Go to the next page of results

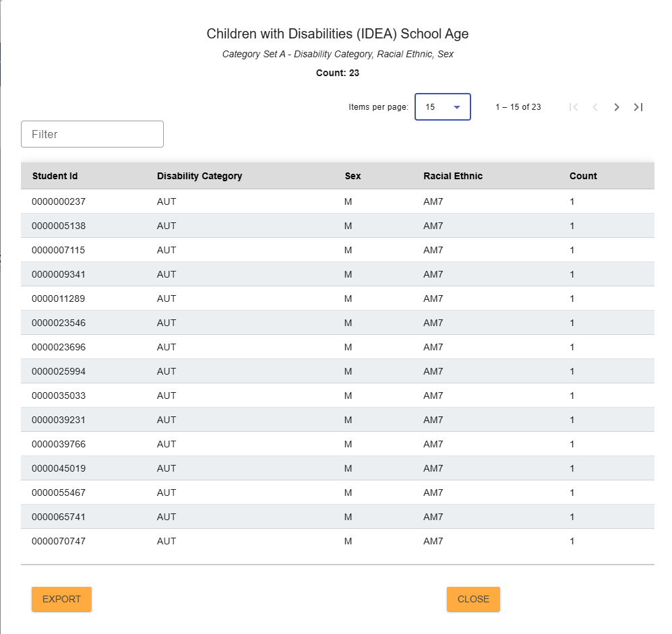(616, 107)
